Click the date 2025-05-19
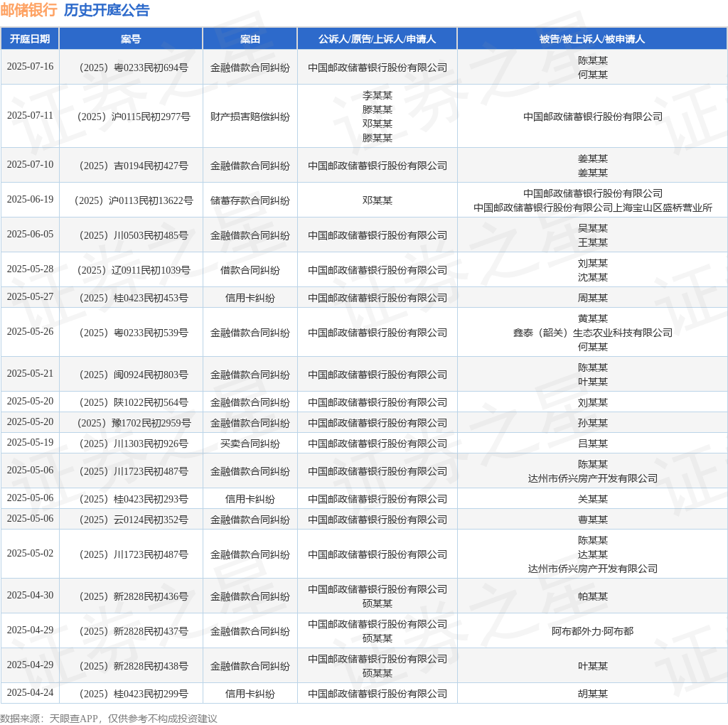728x725 pixels. tap(30, 442)
